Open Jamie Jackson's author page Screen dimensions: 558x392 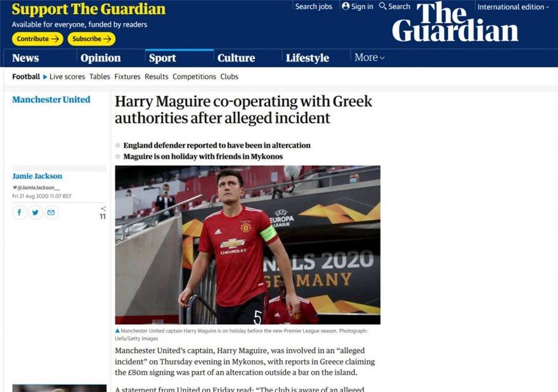pyautogui.click(x=37, y=176)
